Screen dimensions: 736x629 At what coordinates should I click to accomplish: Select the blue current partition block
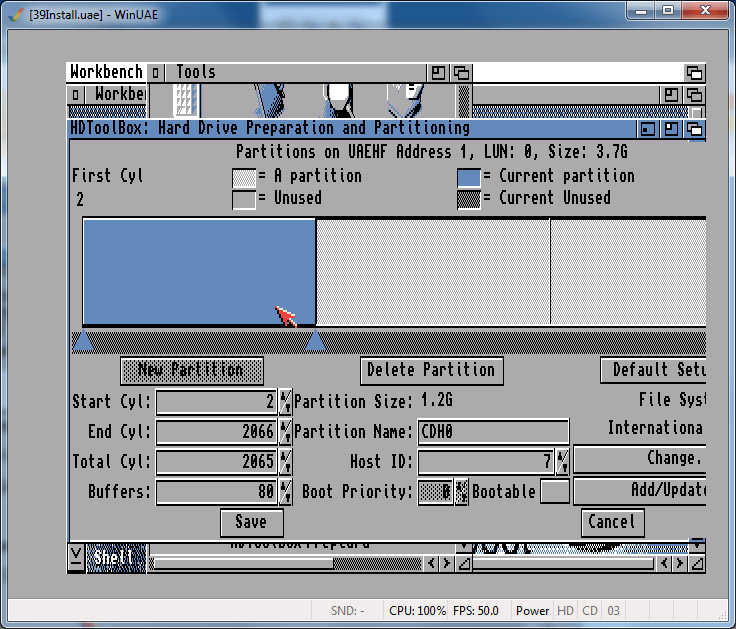199,272
